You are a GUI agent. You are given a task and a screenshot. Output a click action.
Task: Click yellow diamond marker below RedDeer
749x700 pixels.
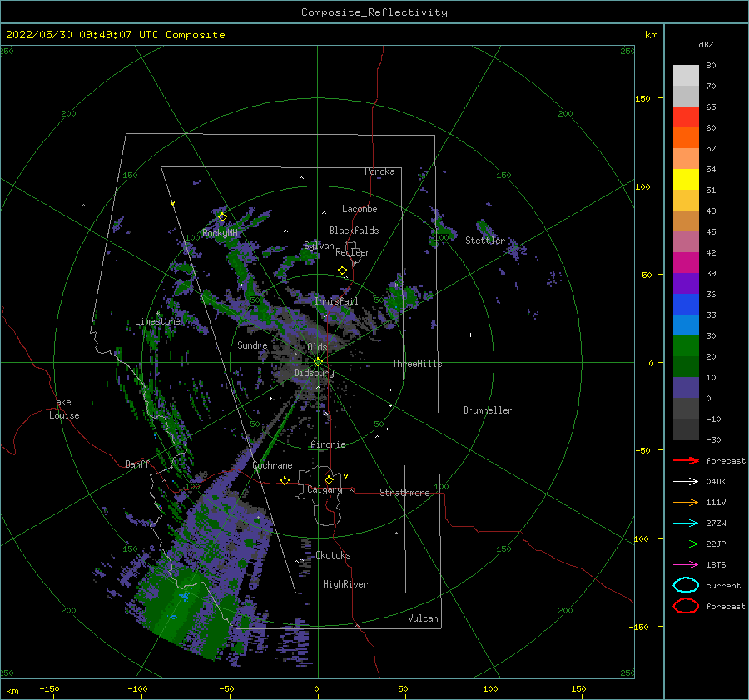342,271
